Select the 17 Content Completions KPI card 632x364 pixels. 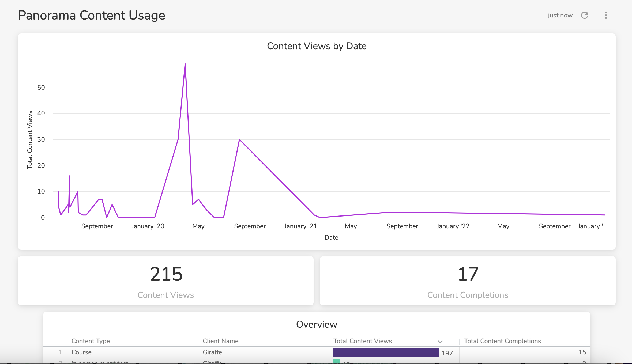click(x=468, y=281)
